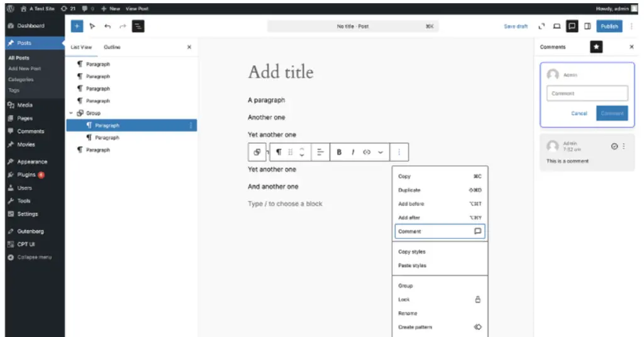
Task: Select the last Paragraph in List View
Action: click(x=131, y=150)
